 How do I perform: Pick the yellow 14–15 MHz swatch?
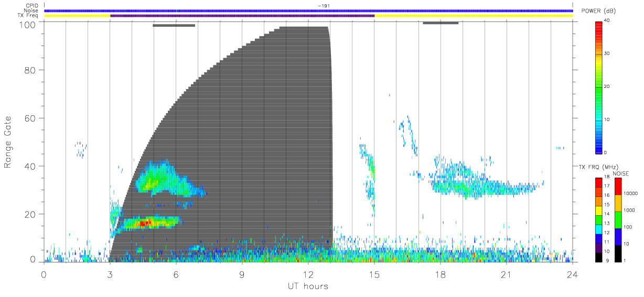[598, 210]
